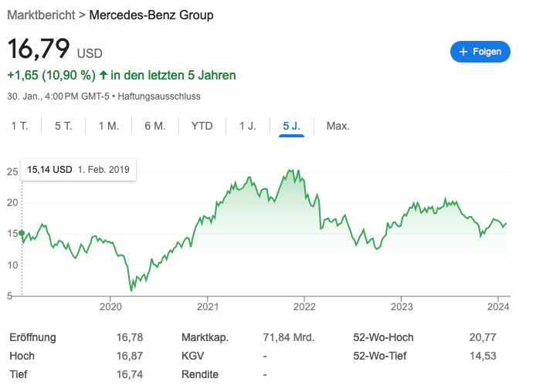Show the Max. time range
536x392 pixels.
(338, 126)
